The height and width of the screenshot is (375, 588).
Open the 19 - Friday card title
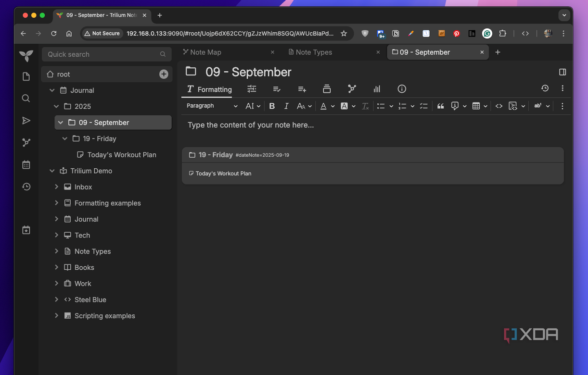[x=216, y=155]
